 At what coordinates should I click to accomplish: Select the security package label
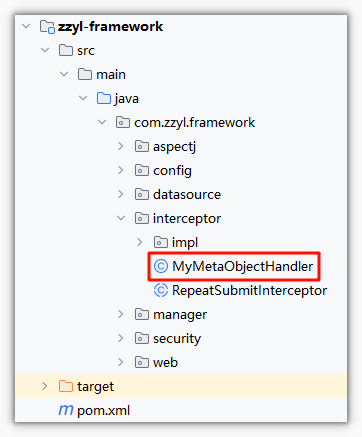coord(177,339)
